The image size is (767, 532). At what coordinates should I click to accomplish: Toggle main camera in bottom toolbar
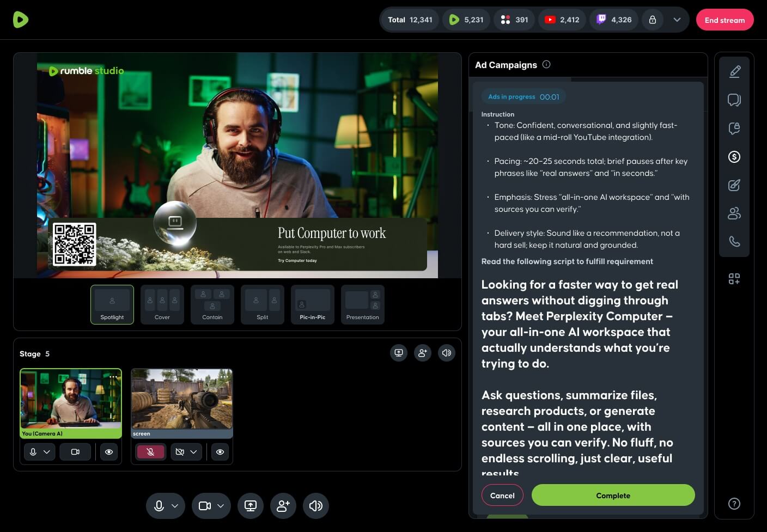coord(205,506)
